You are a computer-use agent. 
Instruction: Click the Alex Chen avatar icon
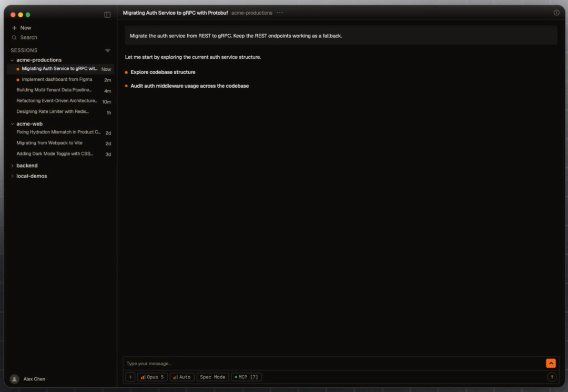[x=14, y=379]
